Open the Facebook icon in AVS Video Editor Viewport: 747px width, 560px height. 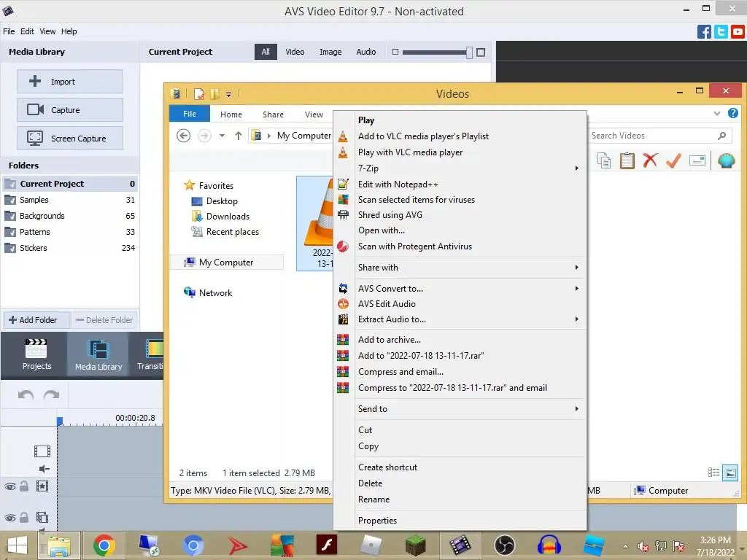704,31
